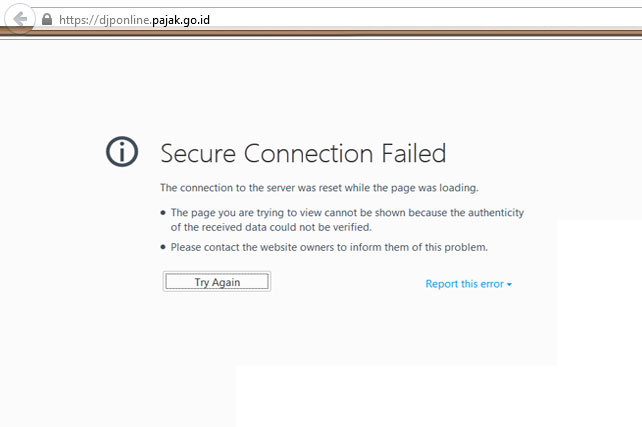Viewport: 642px width, 427px height.
Task: Click the djponline subdomain text in URL
Action: (125, 20)
